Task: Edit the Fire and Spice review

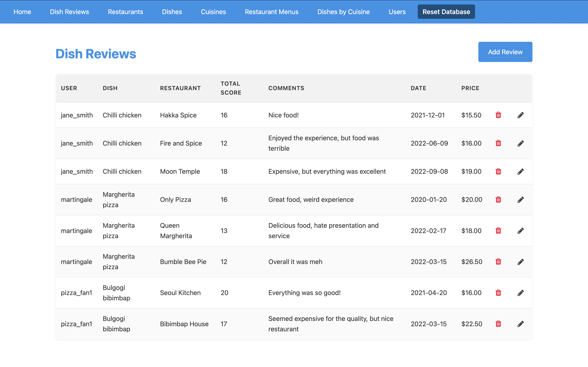Action: click(x=521, y=143)
